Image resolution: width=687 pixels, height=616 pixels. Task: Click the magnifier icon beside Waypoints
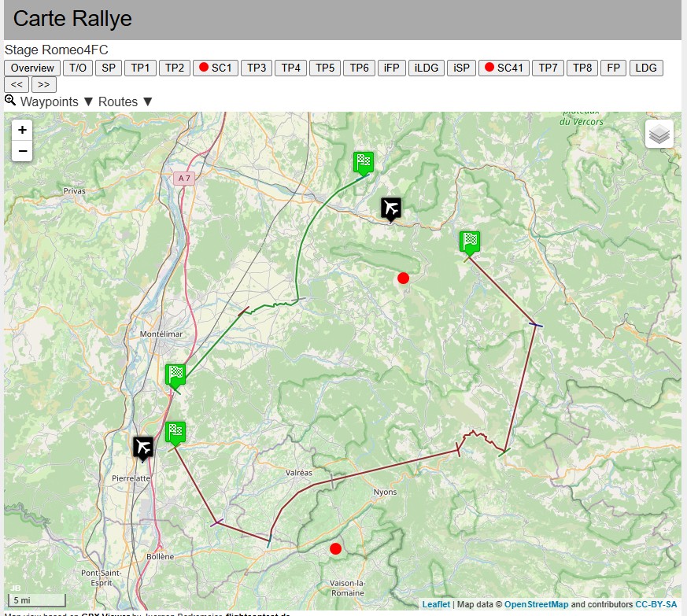10,101
